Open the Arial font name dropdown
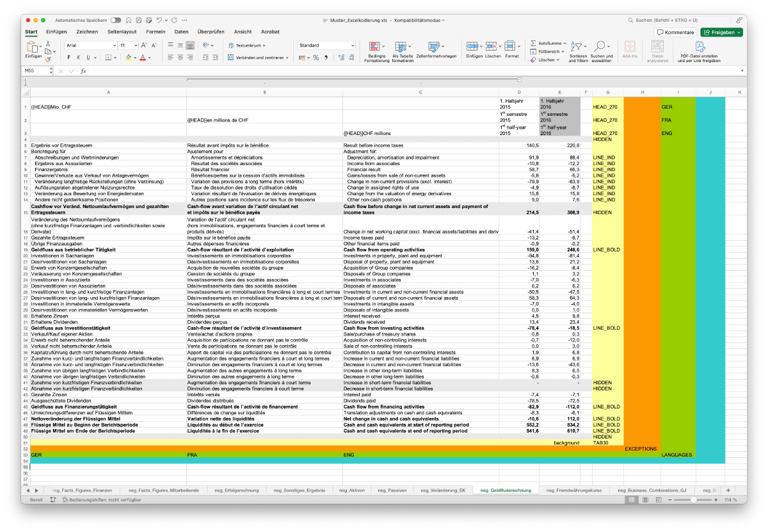 [114, 45]
